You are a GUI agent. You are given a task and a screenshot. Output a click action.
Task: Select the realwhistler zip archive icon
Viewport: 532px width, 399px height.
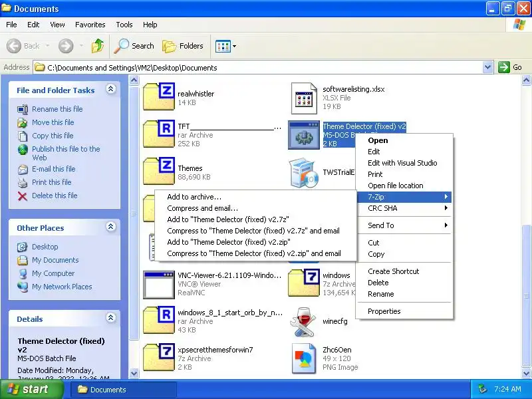point(159,96)
